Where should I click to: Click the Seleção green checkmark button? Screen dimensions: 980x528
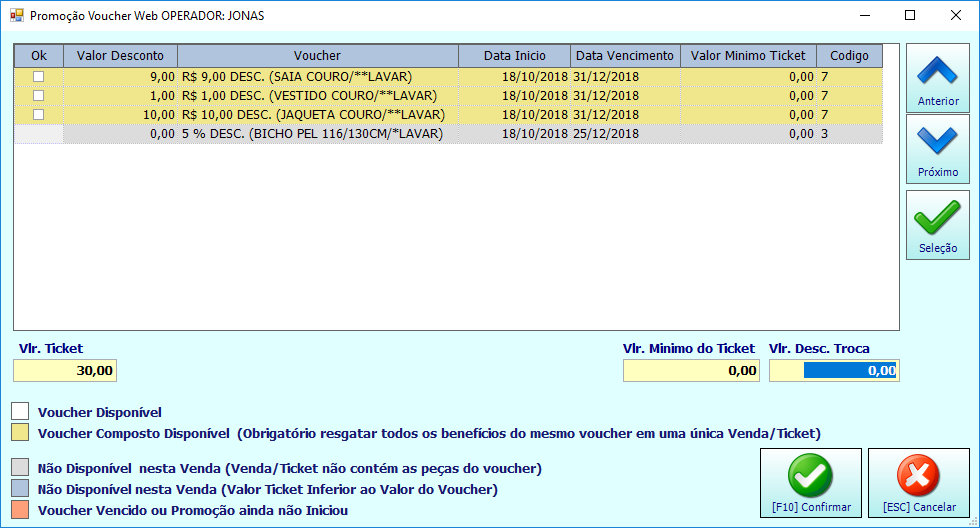[x=938, y=225]
